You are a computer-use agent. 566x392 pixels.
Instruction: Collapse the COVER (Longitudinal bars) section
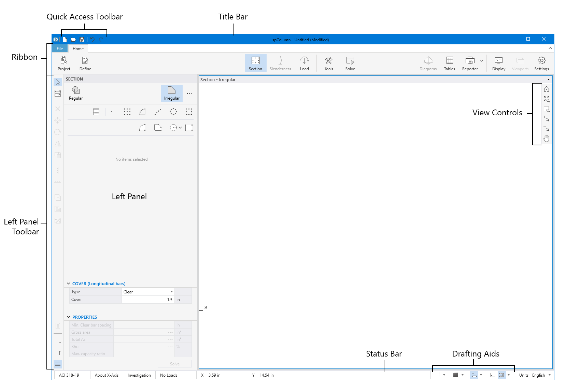point(69,284)
